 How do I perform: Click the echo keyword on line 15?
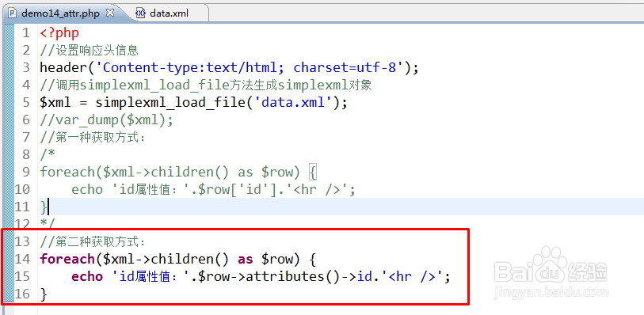click(87, 276)
